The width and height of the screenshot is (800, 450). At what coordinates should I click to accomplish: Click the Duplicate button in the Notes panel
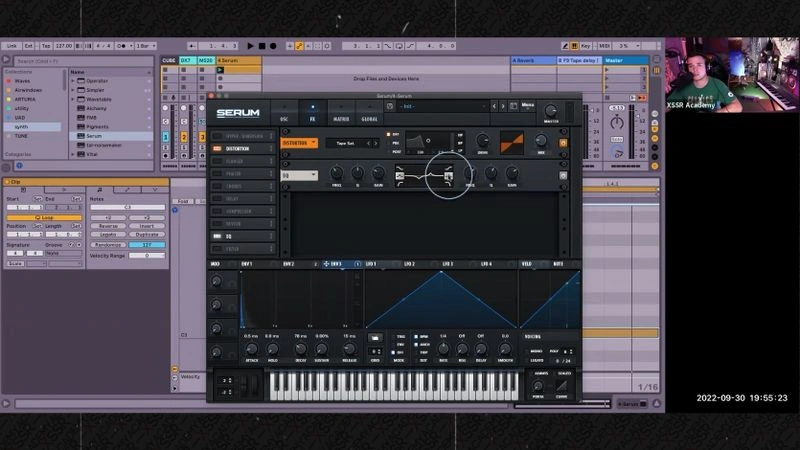click(x=147, y=234)
